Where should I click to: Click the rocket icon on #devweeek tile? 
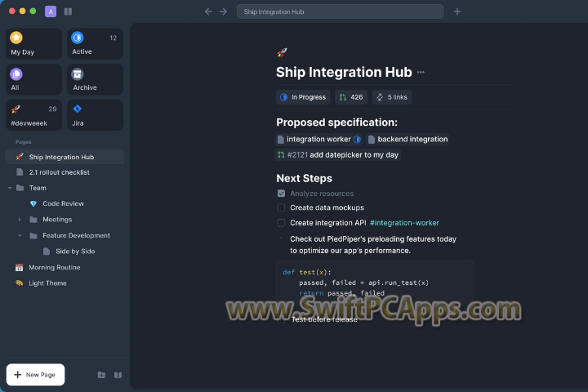point(16,109)
